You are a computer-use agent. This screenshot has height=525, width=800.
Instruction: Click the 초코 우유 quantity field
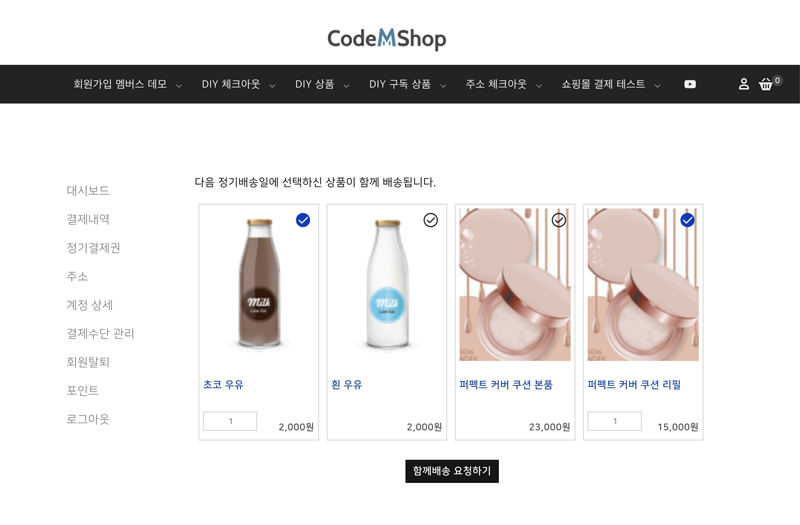pos(230,421)
